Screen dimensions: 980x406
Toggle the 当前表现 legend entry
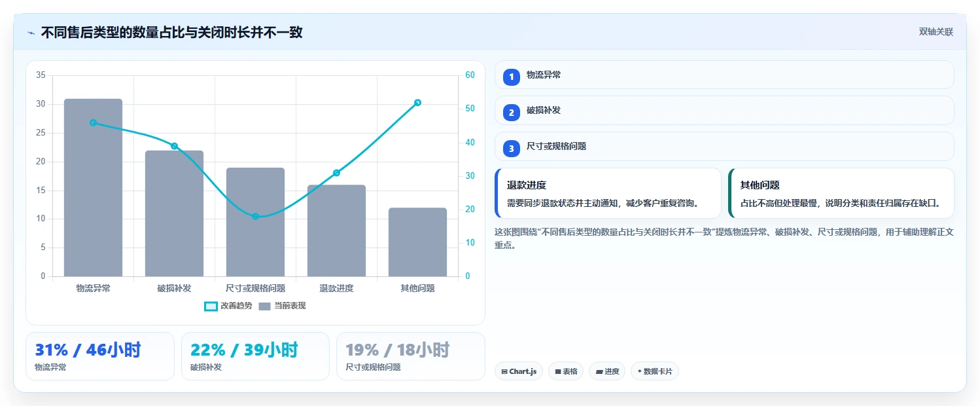coord(283,306)
